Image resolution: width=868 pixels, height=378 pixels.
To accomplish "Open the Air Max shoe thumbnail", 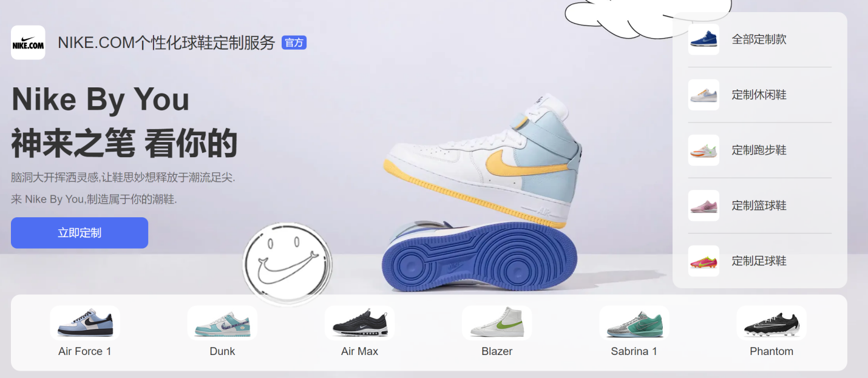I will [x=359, y=323].
